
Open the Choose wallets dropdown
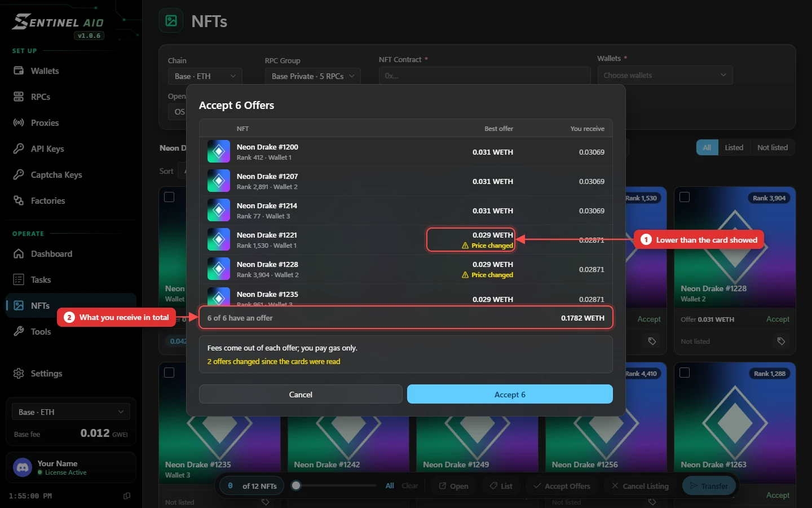pos(665,75)
